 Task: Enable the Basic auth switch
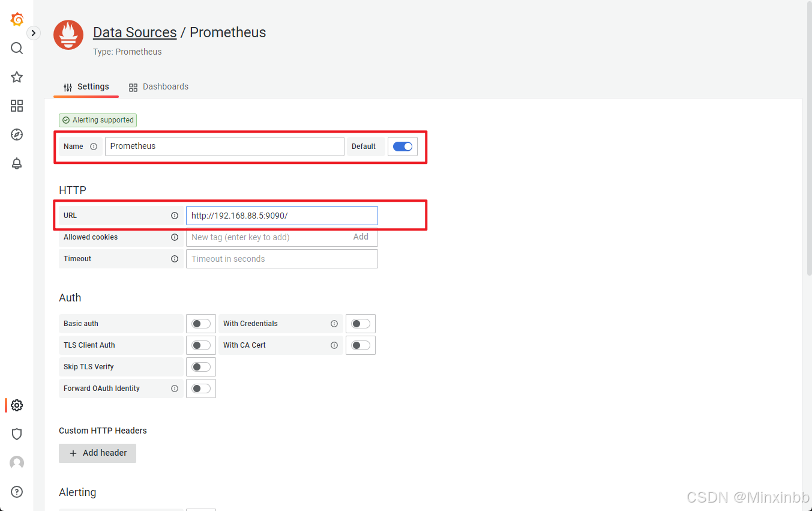point(201,324)
